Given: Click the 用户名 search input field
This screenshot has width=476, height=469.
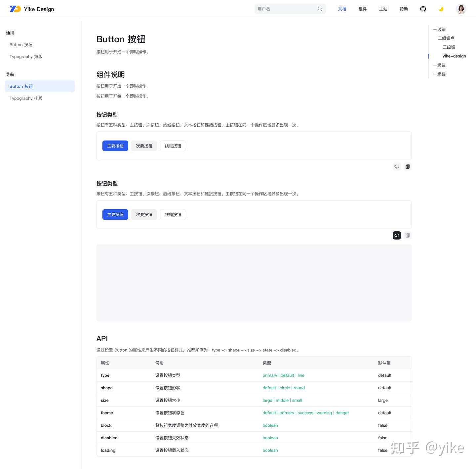Looking at the screenshot, I should point(284,9).
